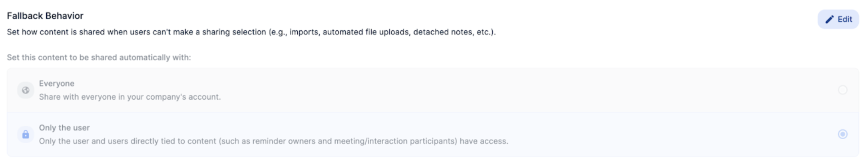Image resolution: width=868 pixels, height=164 pixels.
Task: Click the sharing selection explanation under Fallback Behavior
Action: tap(251, 32)
